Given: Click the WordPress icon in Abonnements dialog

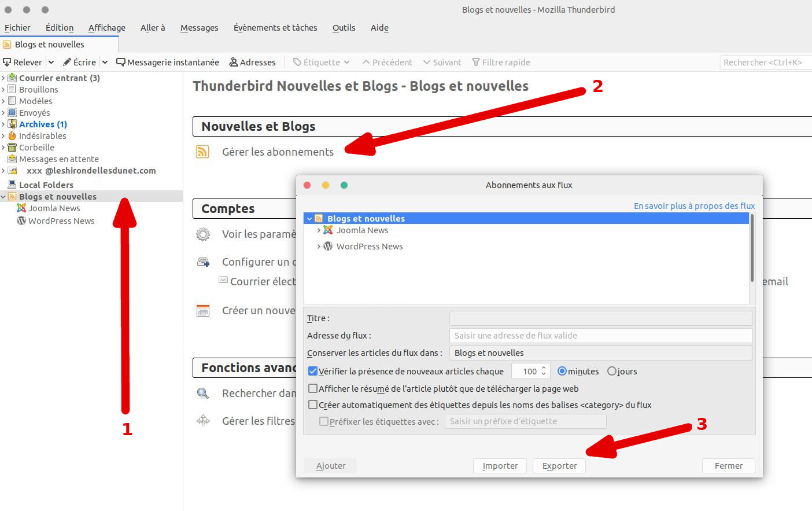Looking at the screenshot, I should (x=328, y=246).
